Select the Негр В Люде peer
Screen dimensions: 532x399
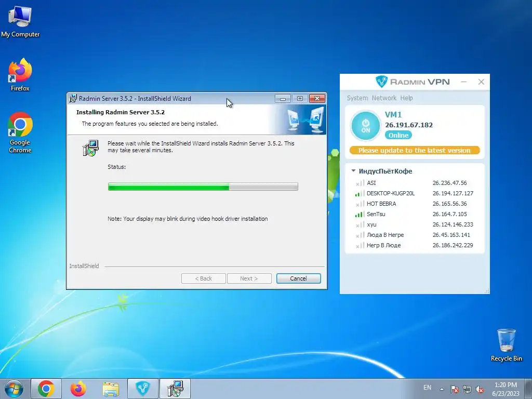click(415, 245)
